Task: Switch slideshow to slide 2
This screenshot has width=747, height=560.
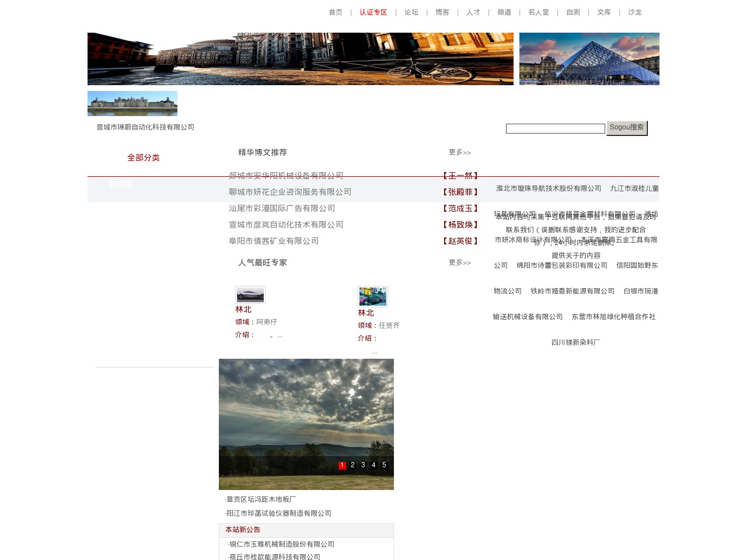Action: coord(352,465)
